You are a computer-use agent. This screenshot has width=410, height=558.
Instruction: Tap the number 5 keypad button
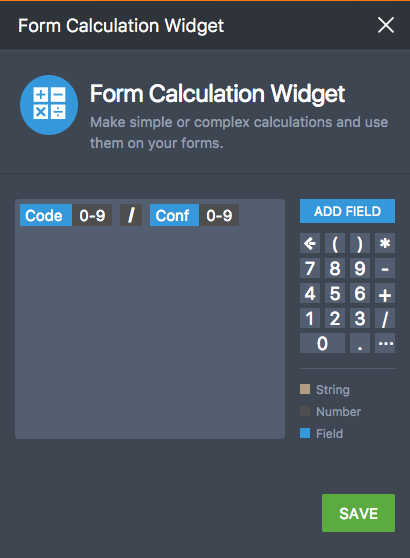335,293
